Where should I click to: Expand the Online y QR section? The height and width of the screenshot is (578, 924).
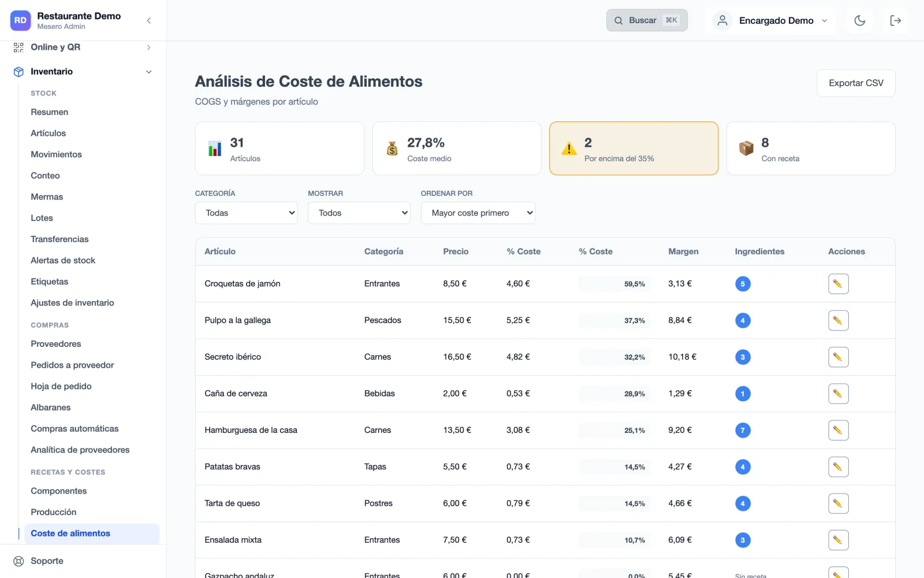point(83,47)
